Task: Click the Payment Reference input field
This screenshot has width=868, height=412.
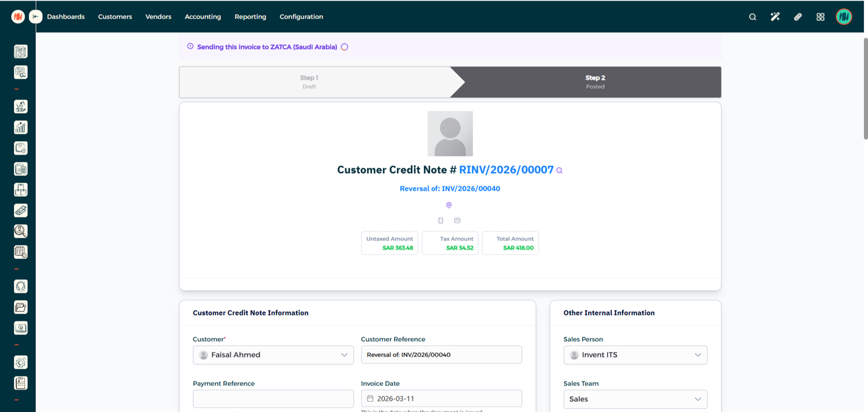Action: 273,399
